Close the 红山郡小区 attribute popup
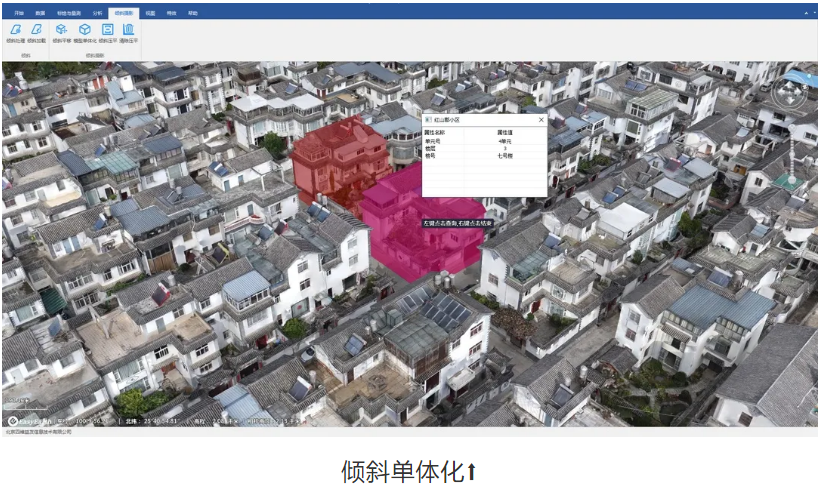824x492 pixels. tap(541, 120)
